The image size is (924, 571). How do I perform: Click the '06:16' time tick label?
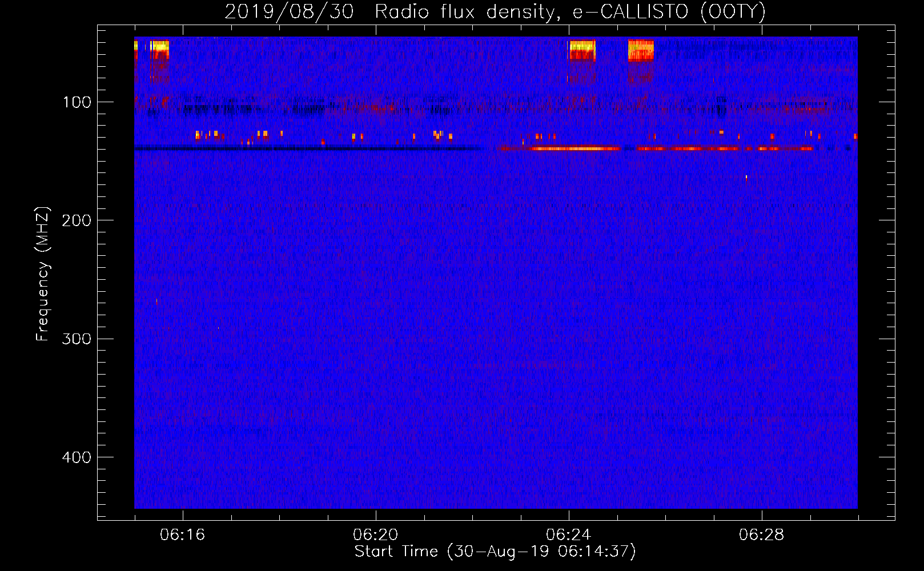(x=182, y=535)
